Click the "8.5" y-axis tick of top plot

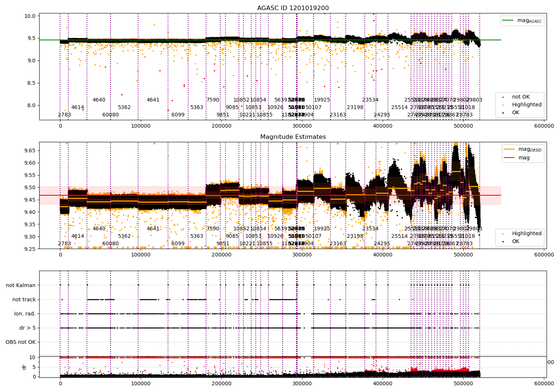tap(32, 83)
